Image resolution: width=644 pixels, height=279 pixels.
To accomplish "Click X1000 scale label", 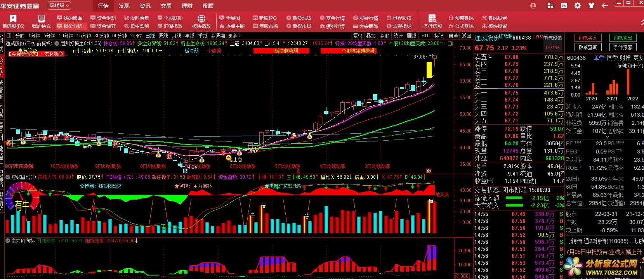I will pos(462,276).
